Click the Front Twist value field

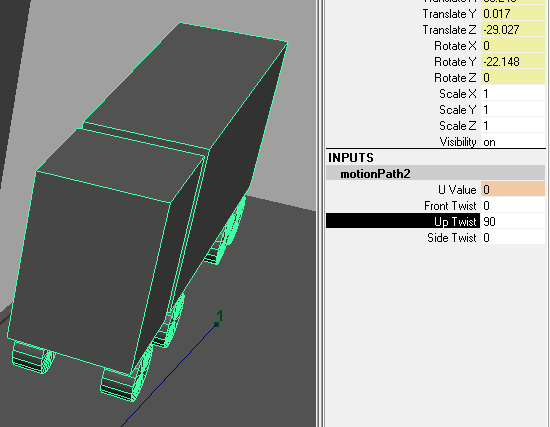[513, 206]
